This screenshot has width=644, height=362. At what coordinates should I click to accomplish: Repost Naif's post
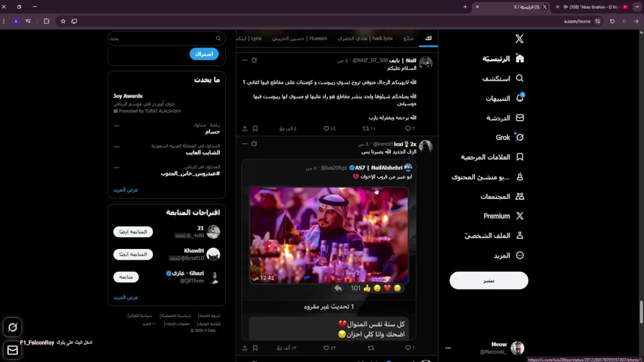click(x=369, y=129)
